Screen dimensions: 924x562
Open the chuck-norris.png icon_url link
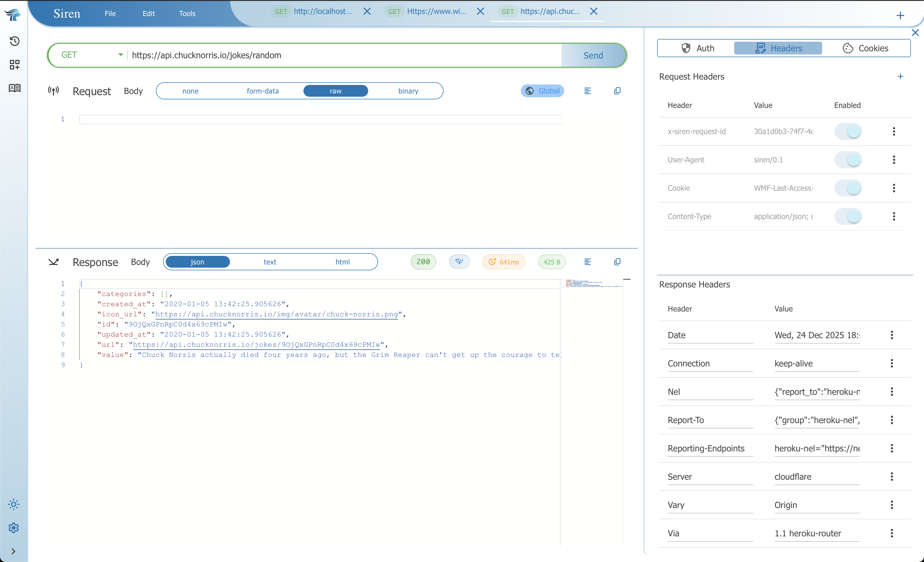[x=278, y=314]
